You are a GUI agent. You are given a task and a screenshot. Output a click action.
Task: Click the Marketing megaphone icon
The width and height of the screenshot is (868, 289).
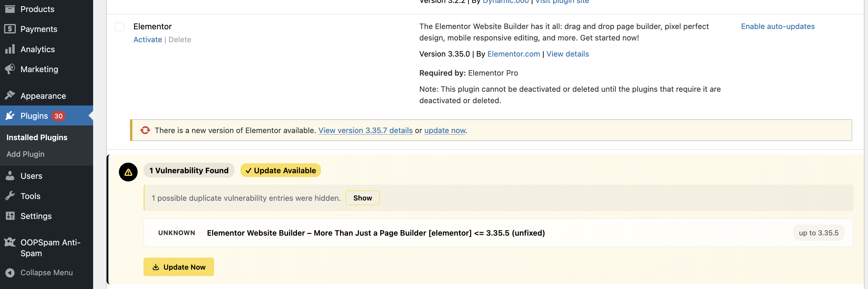pyautogui.click(x=10, y=69)
